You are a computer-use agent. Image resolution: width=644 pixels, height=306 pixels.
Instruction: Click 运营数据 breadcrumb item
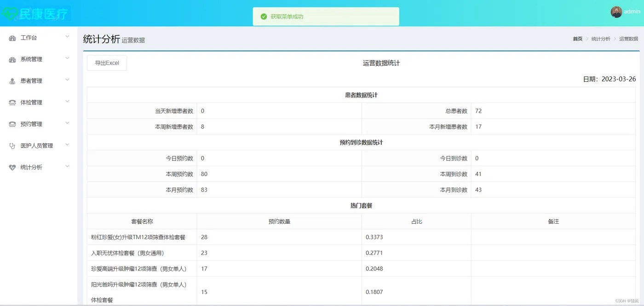tap(628, 39)
